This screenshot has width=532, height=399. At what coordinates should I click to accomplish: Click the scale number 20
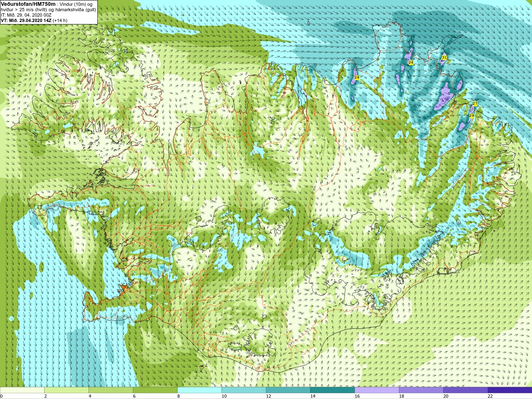(x=446, y=396)
